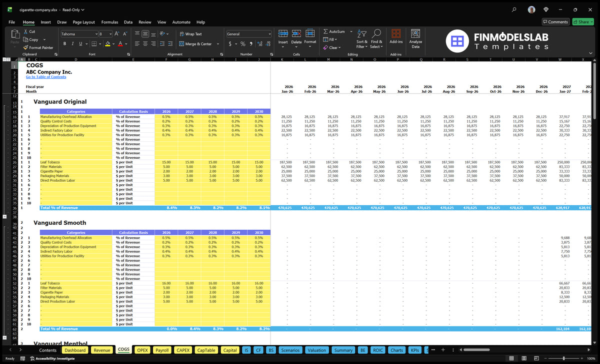This screenshot has height=364, width=600.
Task: Click the text orientation icon
Action: (163, 34)
